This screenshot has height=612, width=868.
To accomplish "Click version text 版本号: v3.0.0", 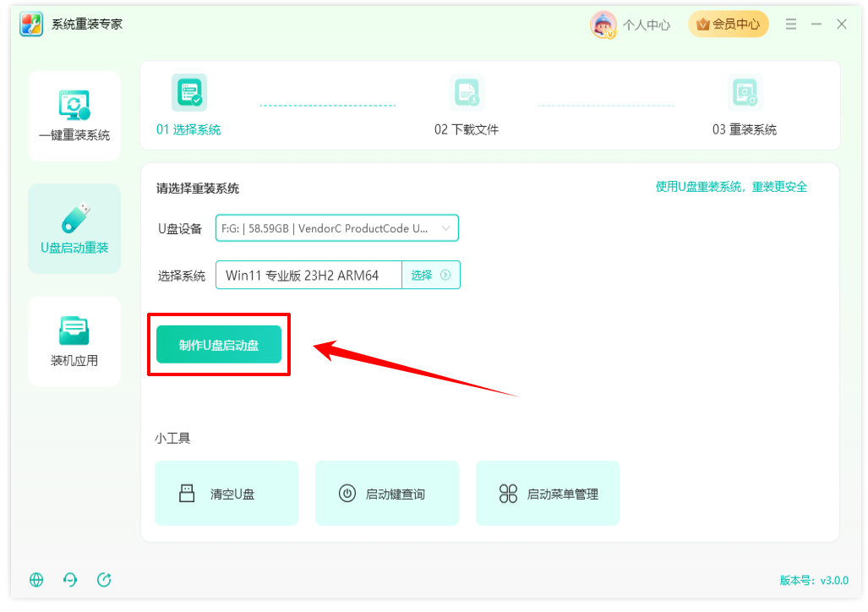I will 814,581.
